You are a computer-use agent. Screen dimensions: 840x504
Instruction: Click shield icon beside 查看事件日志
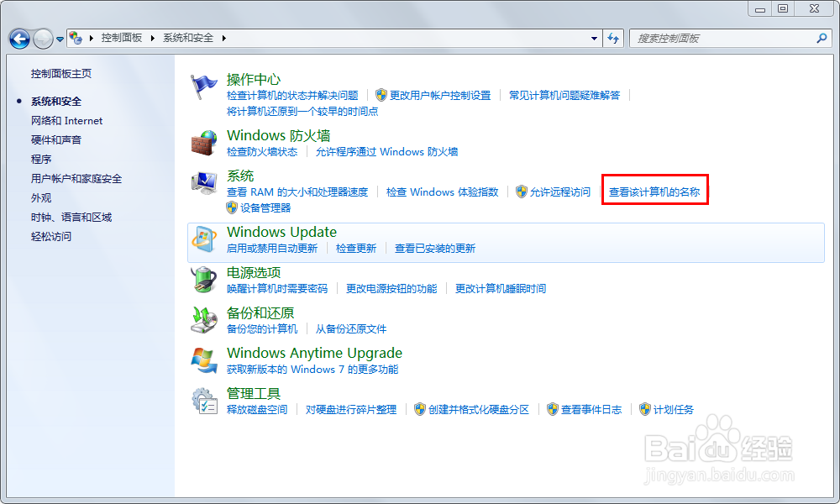(553, 410)
